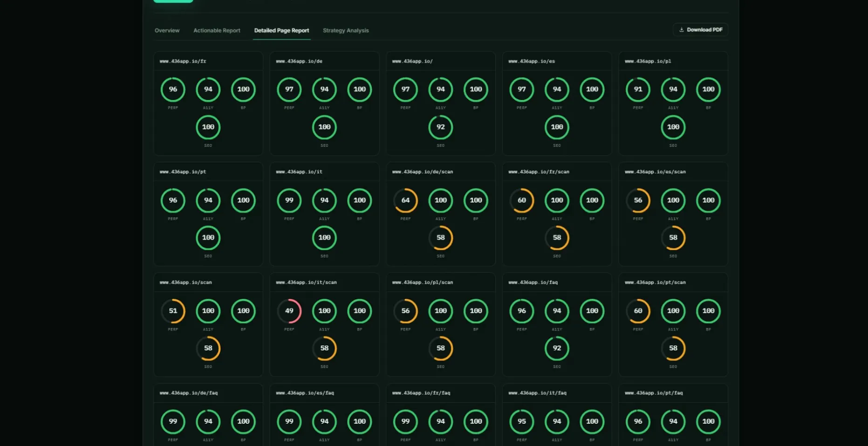Click the SEO 58 gauge on the /de/scan card
This screenshot has width=868, height=446.
[x=441, y=237]
